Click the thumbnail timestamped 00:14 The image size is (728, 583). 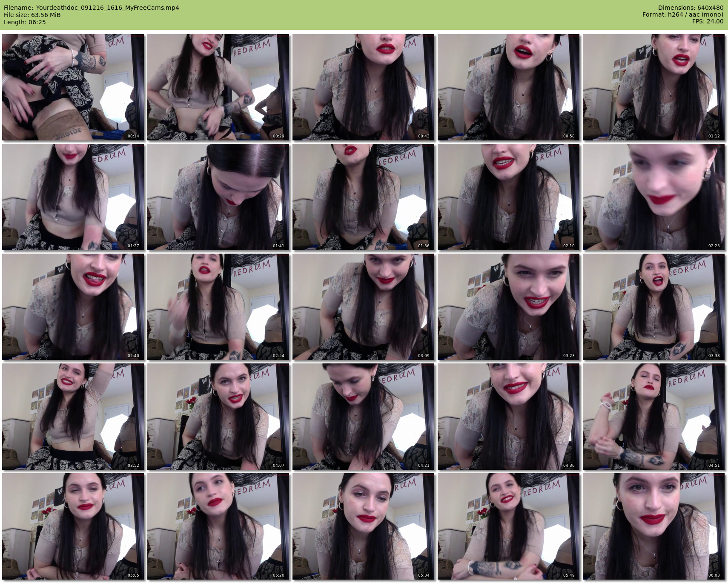coord(73,87)
